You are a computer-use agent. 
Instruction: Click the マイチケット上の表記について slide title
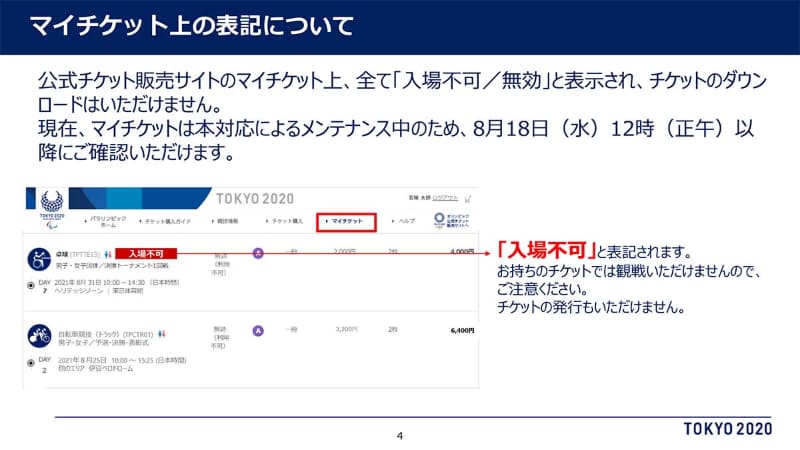(x=191, y=26)
